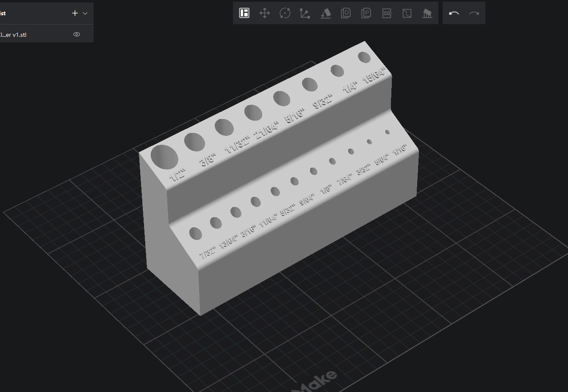Activate the Lay Flat on face tool
This screenshot has height=392, width=568.
[x=325, y=13]
